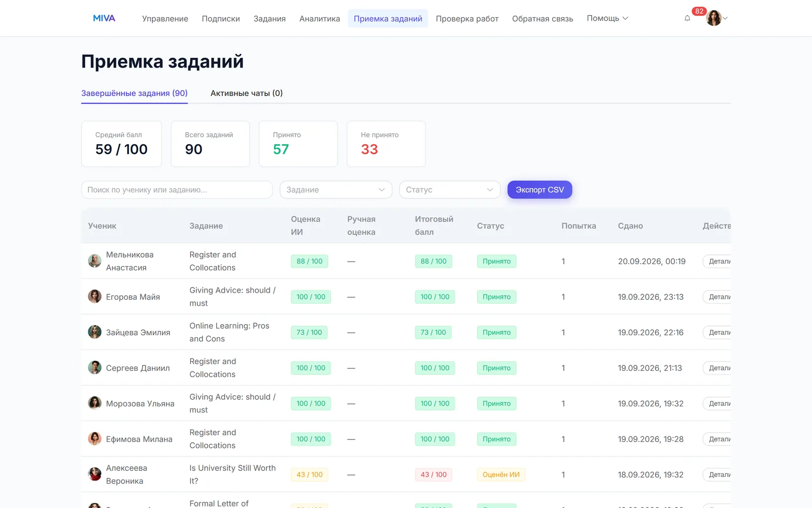Click Мельникова Анастасия's avatar
This screenshot has height=508, width=812.
[94, 261]
